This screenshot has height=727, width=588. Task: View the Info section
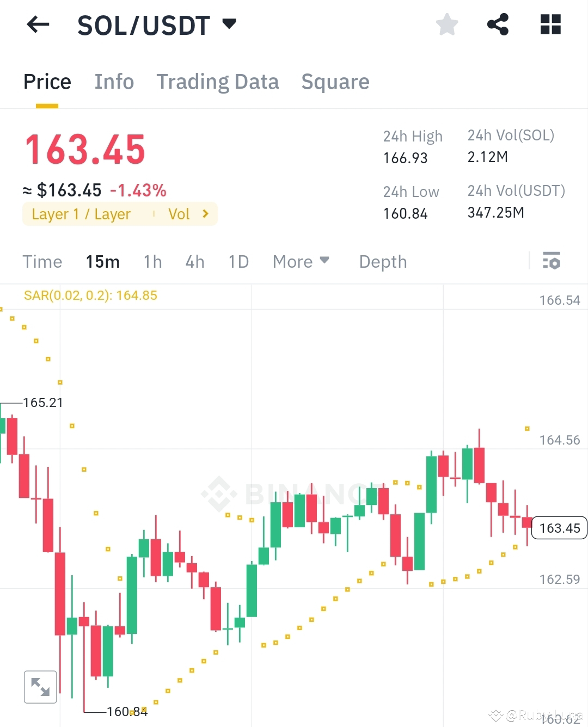pyautogui.click(x=114, y=82)
